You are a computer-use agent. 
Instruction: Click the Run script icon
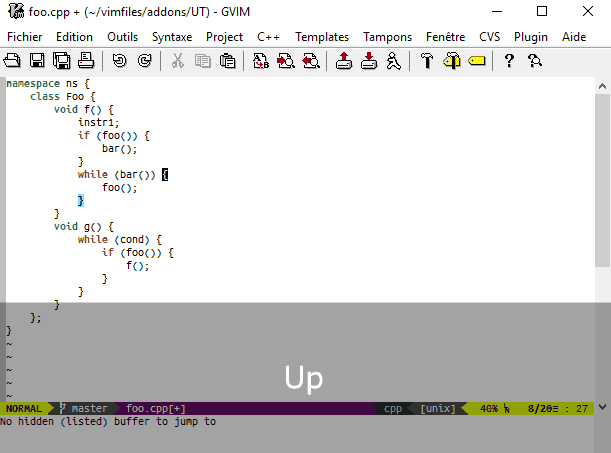pyautogui.click(x=394, y=61)
